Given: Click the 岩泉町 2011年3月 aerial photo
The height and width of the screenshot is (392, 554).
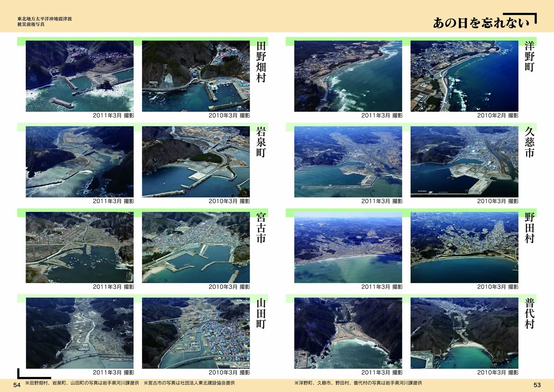Looking at the screenshot, I should pos(80,162).
